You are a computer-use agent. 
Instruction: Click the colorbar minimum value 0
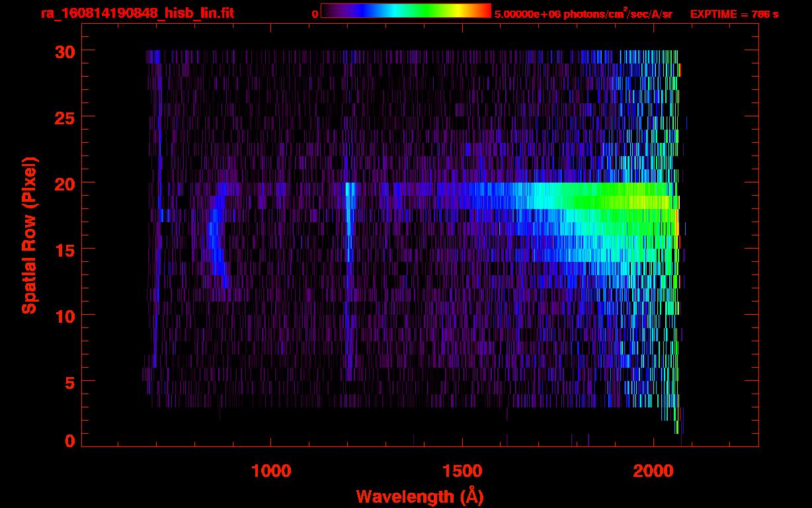[x=315, y=15]
